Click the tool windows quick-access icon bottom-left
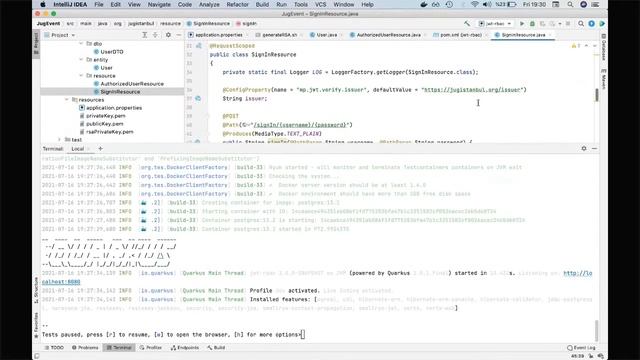This screenshot has height=360, width=640. coord(37,356)
